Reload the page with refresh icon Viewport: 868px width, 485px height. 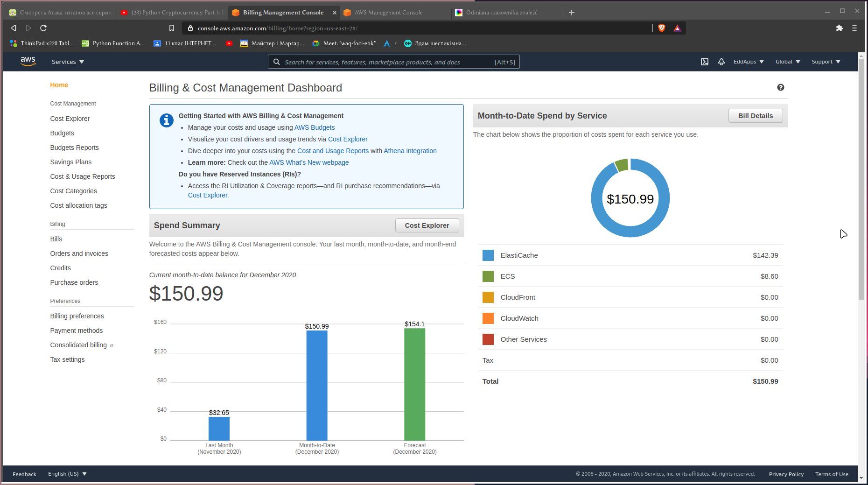(43, 28)
